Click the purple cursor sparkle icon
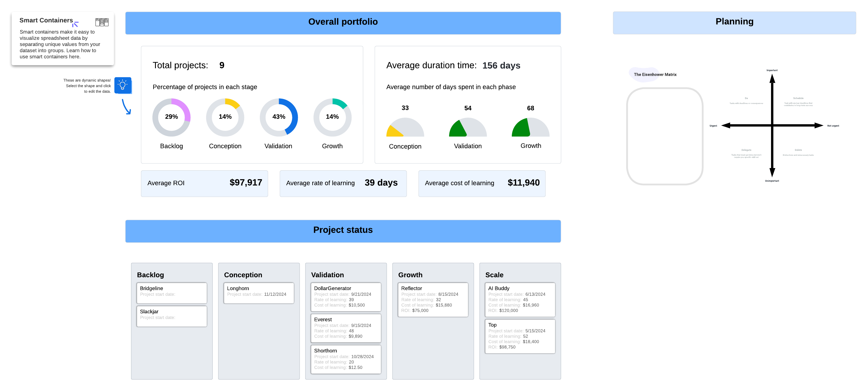The image size is (868, 391). [x=75, y=24]
